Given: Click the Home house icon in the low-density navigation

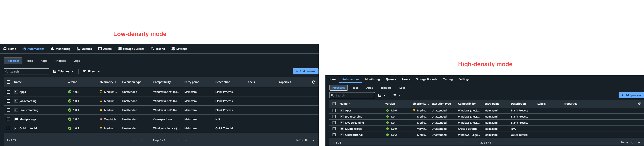Looking at the screenshot, I should pos(5,49).
